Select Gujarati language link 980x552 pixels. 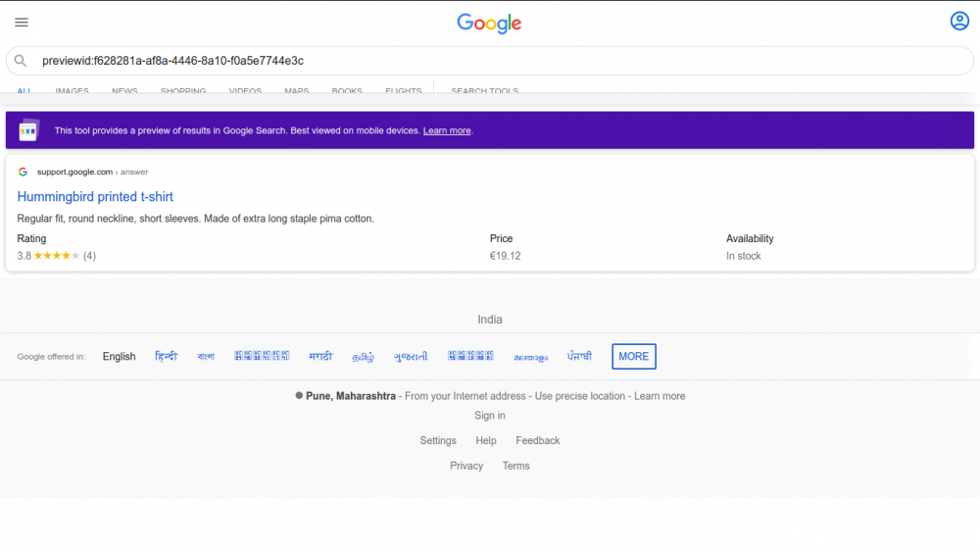pos(411,356)
